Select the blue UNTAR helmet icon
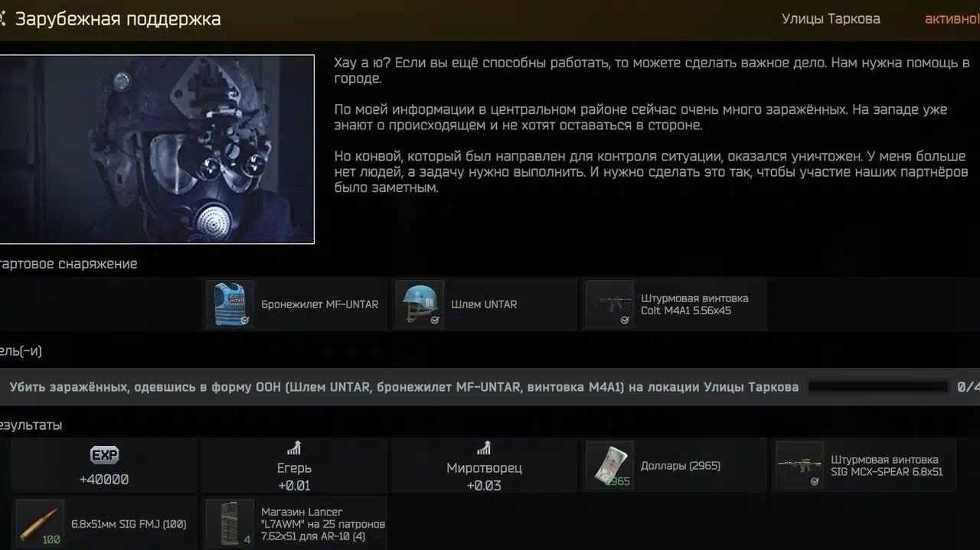This screenshot has height=550, width=980. pos(420,304)
